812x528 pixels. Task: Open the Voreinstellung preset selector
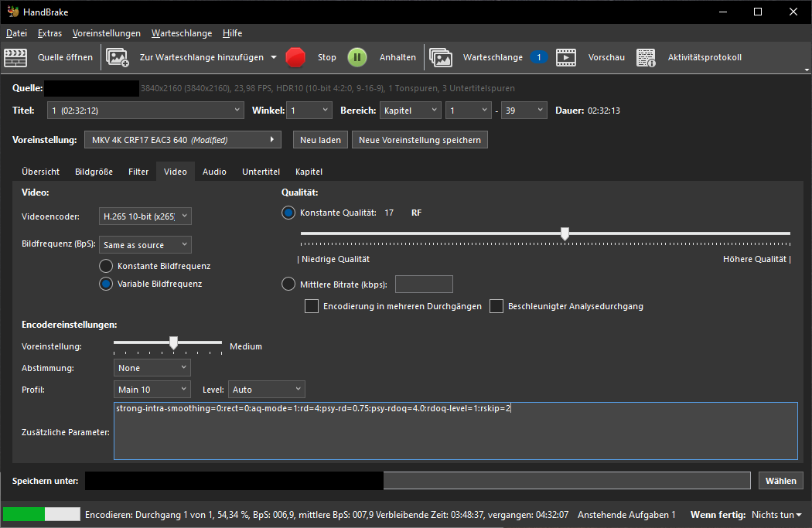183,140
